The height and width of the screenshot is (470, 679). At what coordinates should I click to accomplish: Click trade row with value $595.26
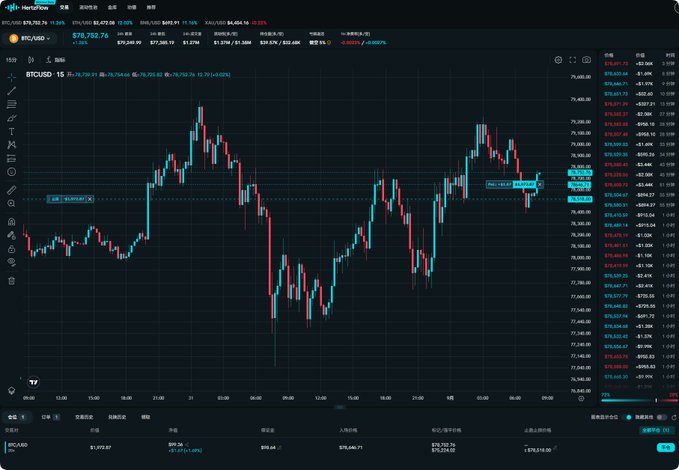tap(639, 155)
